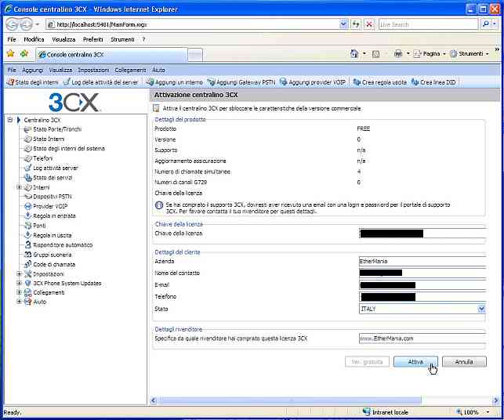
Task: Open Ponti node icon
Action: [x=28, y=225]
